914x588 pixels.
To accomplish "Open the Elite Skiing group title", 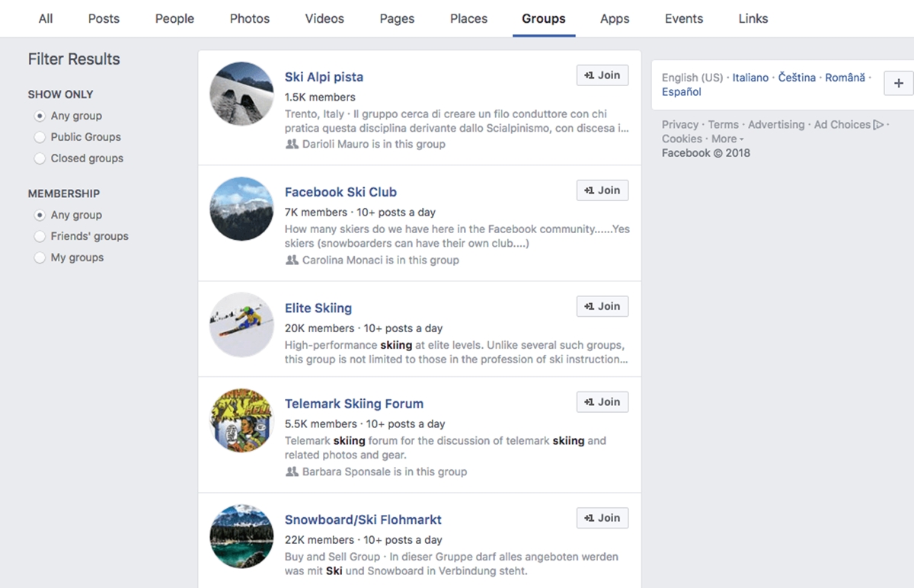I will [318, 308].
